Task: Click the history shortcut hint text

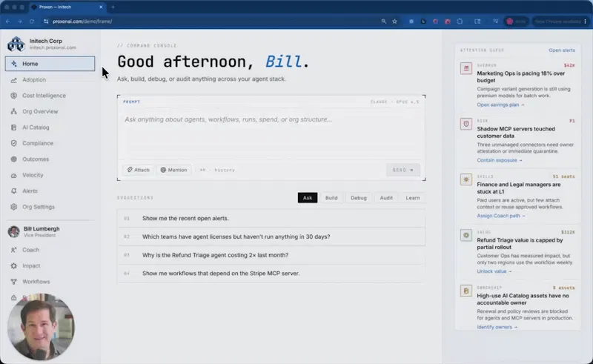Action: coord(217,171)
